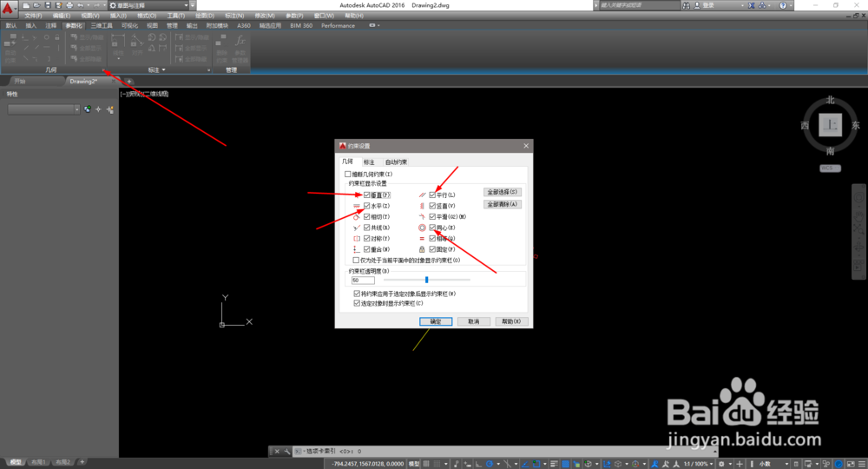The width and height of the screenshot is (868, 469).
Task: Click the 全部选择(S) button
Action: [502, 192]
